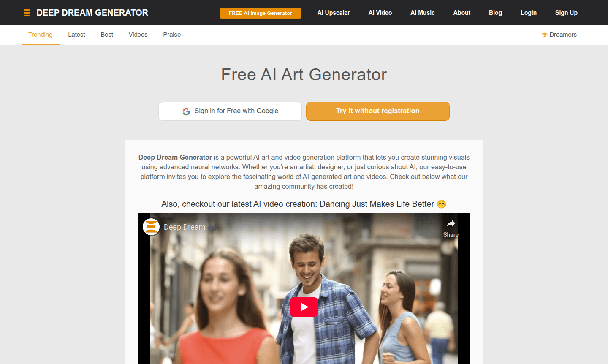Open AI Upscaler in the navigation
Image resolution: width=608 pixels, height=364 pixels.
click(334, 13)
